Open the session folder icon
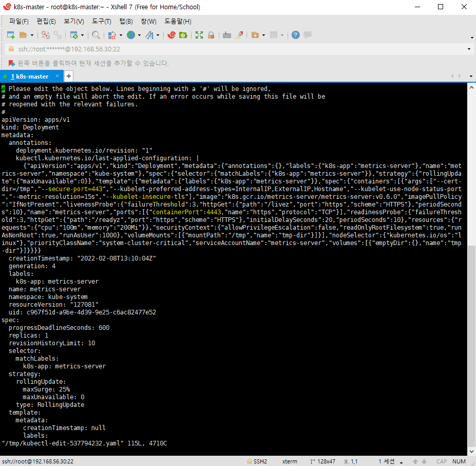This screenshot has width=476, height=466. [23, 35]
